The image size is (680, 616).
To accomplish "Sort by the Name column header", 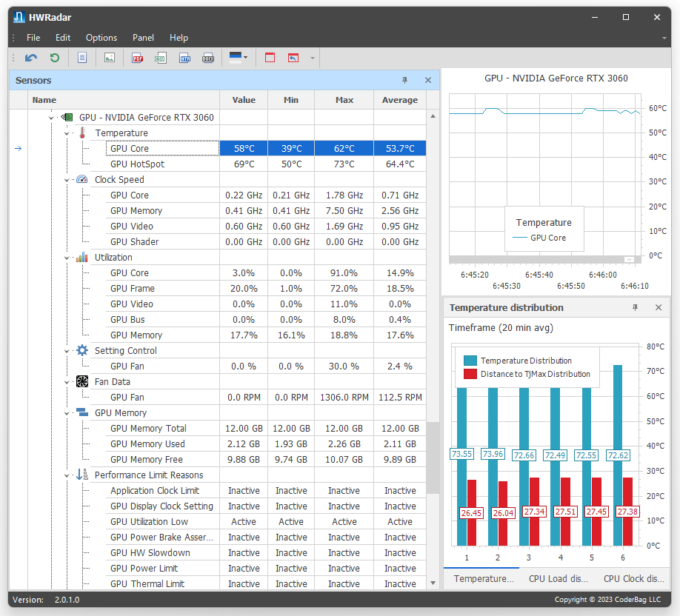I will click(x=124, y=100).
